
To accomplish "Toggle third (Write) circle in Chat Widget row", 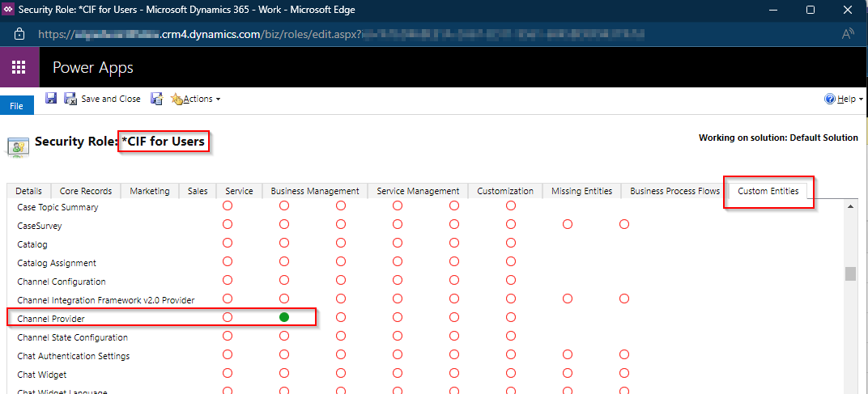I will [x=340, y=373].
